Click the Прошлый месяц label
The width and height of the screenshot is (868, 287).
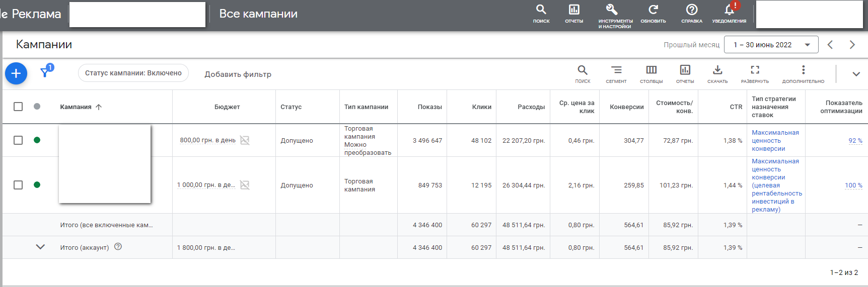pos(691,45)
